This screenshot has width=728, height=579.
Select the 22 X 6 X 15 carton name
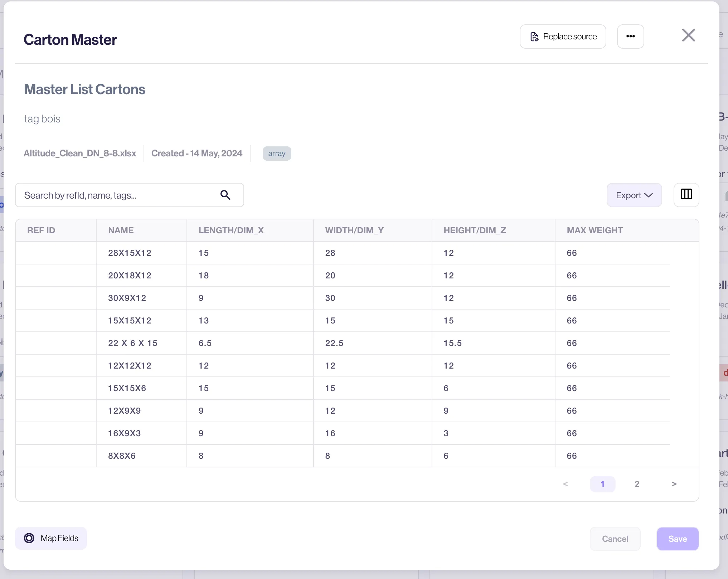[x=133, y=343]
